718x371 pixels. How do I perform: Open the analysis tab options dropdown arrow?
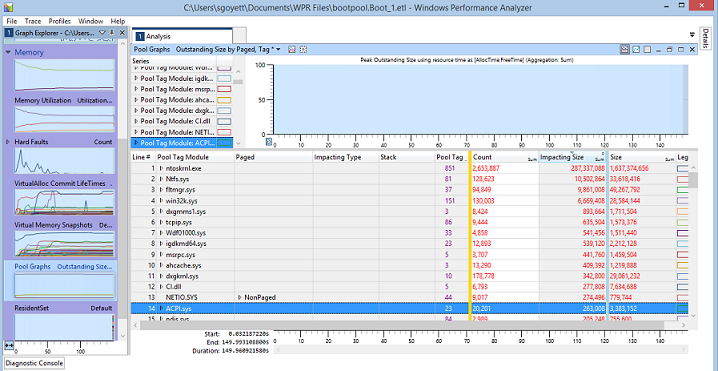click(x=692, y=35)
